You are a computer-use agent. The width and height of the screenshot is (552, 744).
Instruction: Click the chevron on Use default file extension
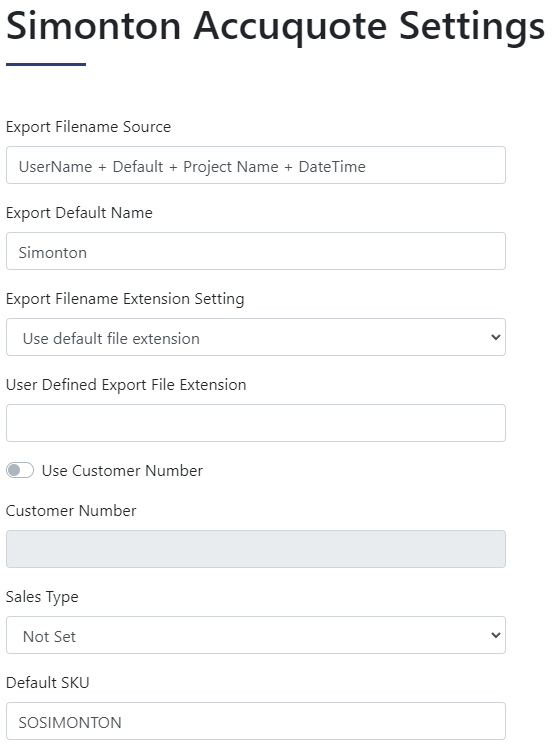click(496, 337)
